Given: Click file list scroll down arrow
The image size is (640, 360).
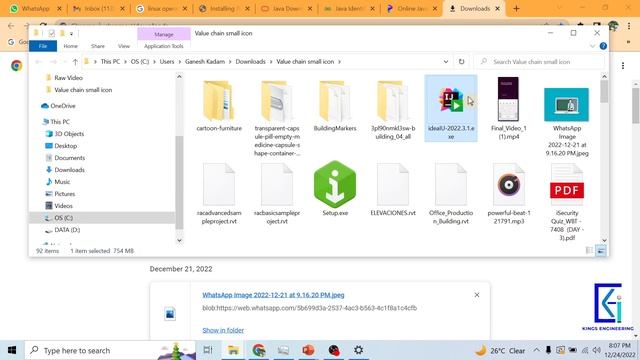Looking at the screenshot, I should (x=604, y=240).
